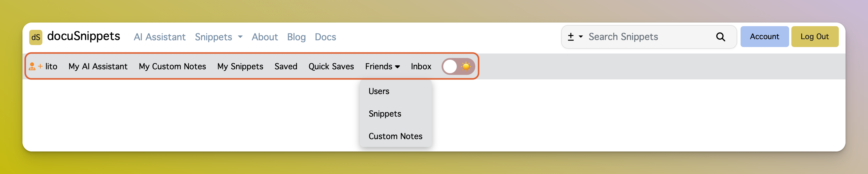868x174 pixels.
Task: Open the search filter dropdown arrow
Action: coord(581,37)
